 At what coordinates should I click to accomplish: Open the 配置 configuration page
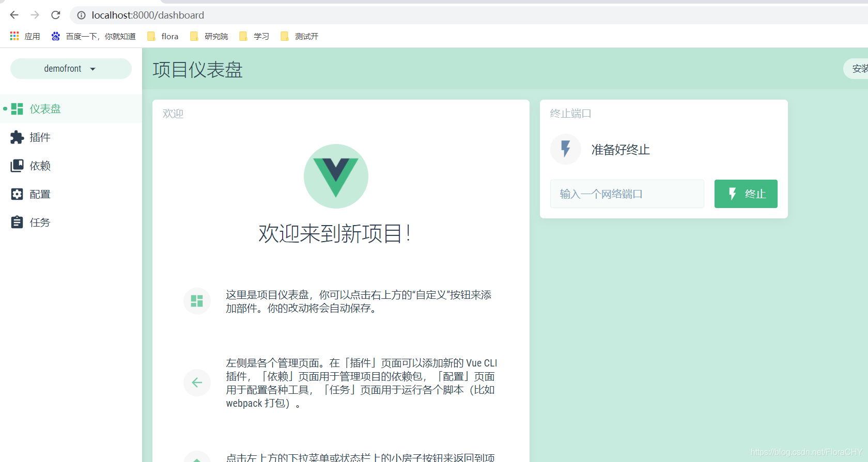coord(71,194)
